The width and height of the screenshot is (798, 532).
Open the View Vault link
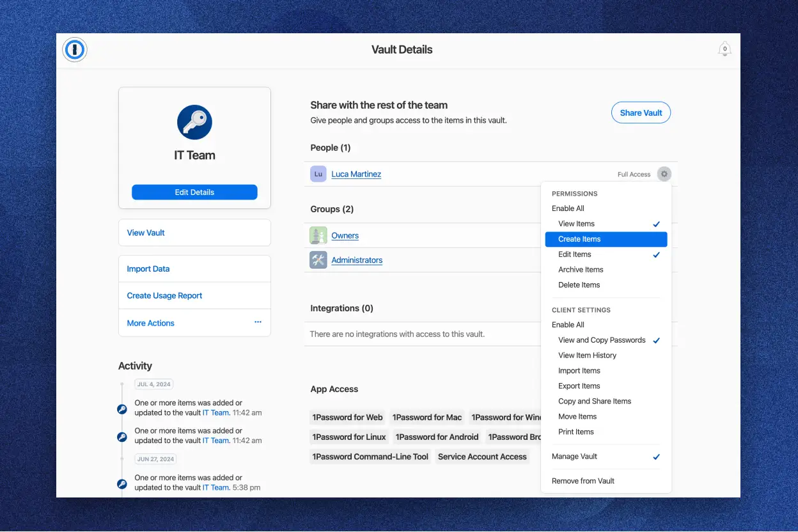[x=147, y=232]
